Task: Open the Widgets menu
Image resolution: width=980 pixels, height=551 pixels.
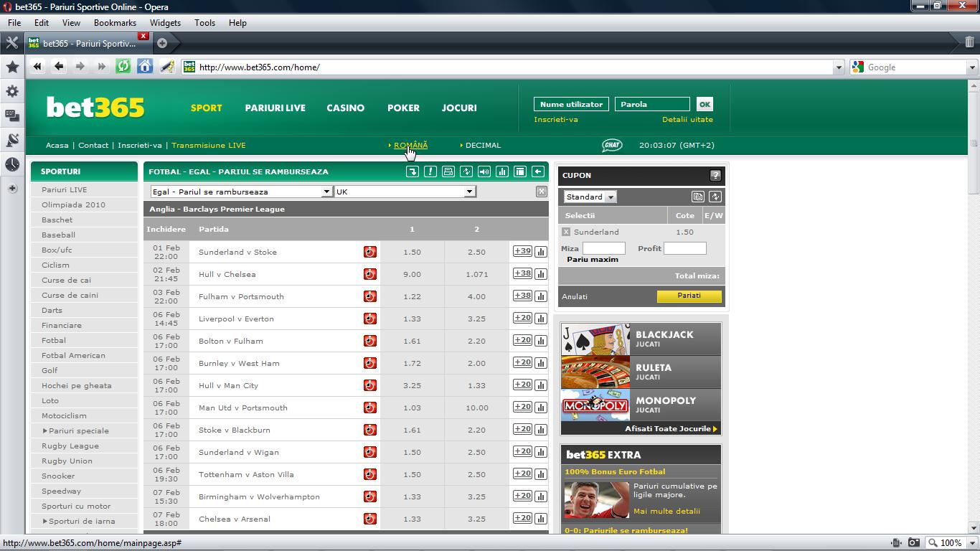Action: [165, 22]
